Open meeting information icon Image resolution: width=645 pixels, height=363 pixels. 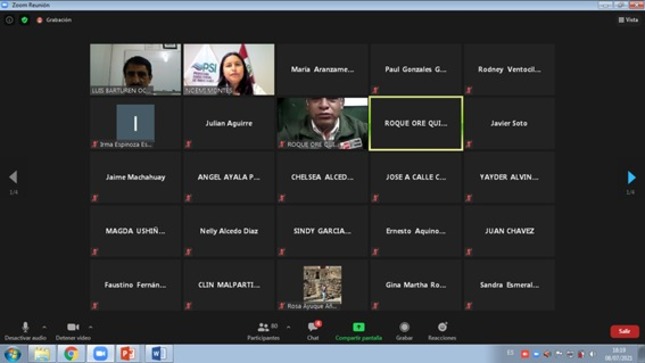click(9, 20)
